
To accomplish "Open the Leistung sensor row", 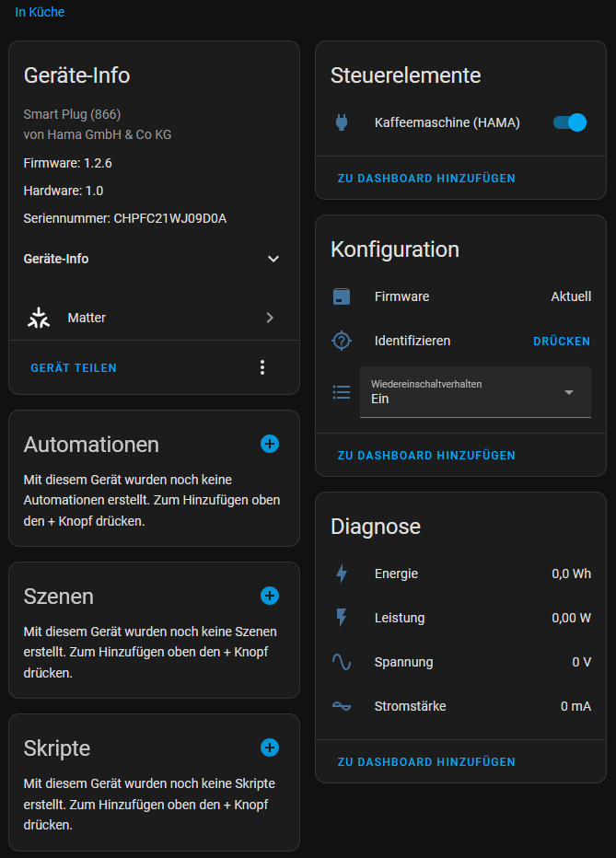I will 460,618.
